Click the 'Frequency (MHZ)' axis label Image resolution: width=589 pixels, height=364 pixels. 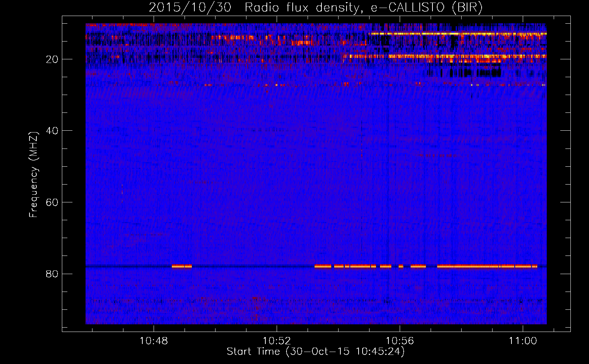tap(33, 175)
